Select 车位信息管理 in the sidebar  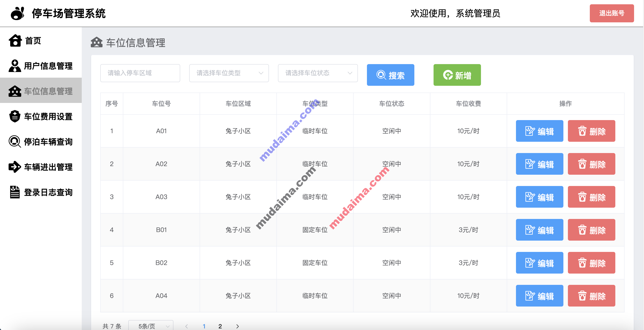pyautogui.click(x=41, y=90)
